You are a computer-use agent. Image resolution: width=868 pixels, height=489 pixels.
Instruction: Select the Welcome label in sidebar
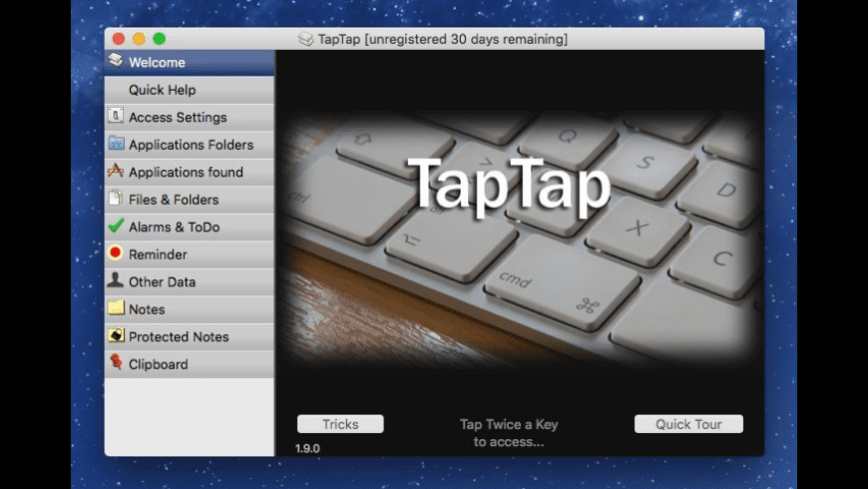tap(157, 62)
